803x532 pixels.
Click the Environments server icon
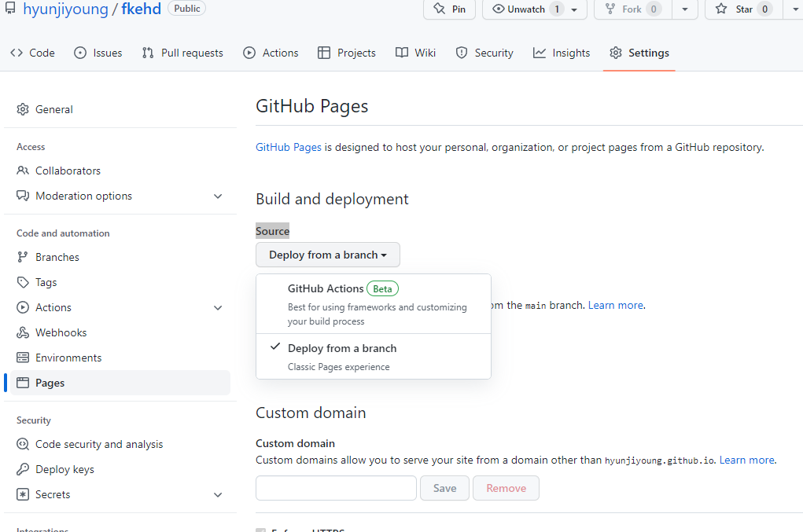coord(23,358)
